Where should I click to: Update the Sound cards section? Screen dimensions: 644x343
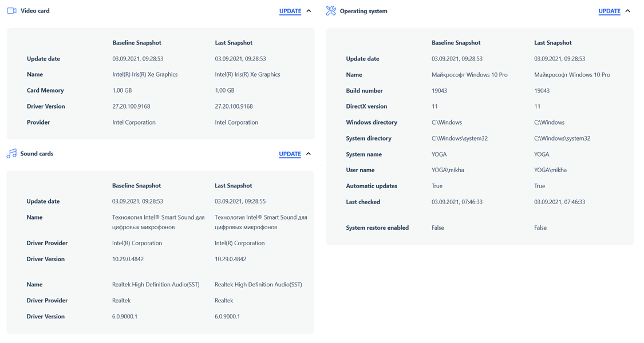coord(290,154)
